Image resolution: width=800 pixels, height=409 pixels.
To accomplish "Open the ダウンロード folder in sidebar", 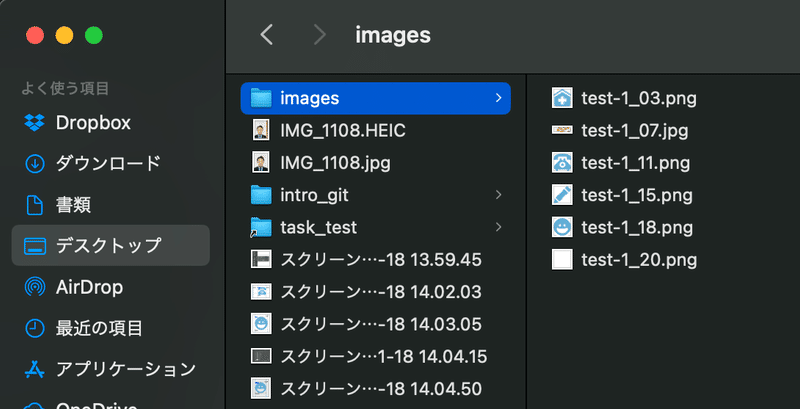I will [110, 164].
